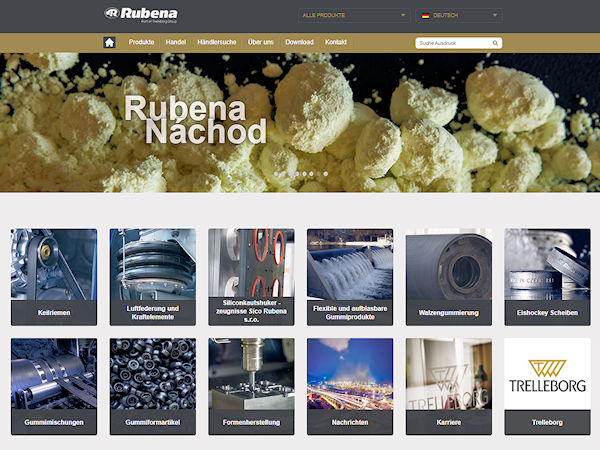This screenshot has height=450, width=600.
Task: Click the German flag icon
Action: (425, 15)
